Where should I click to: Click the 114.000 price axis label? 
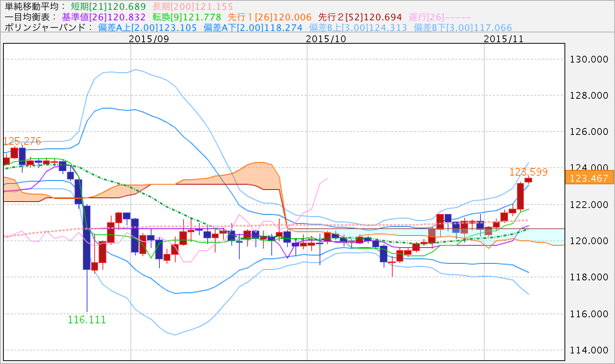coord(589,350)
